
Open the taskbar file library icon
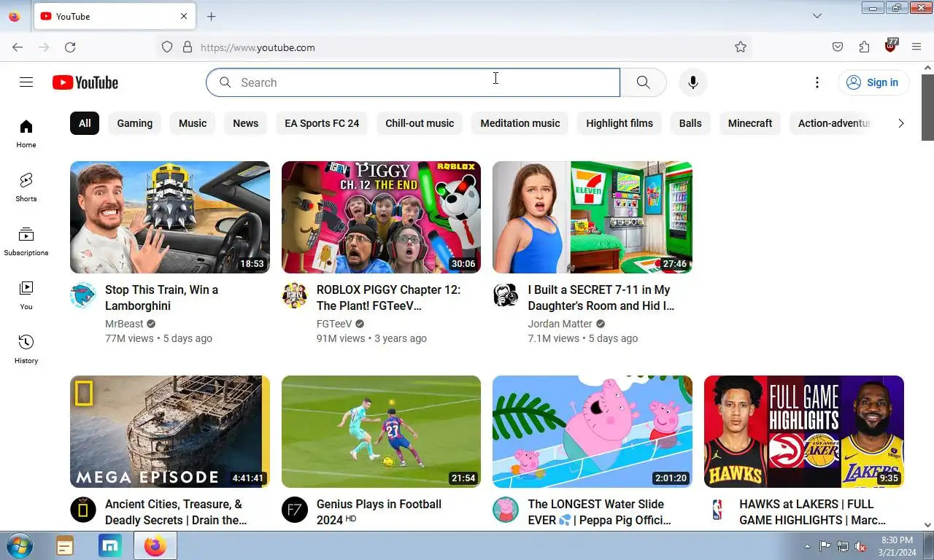coord(65,545)
